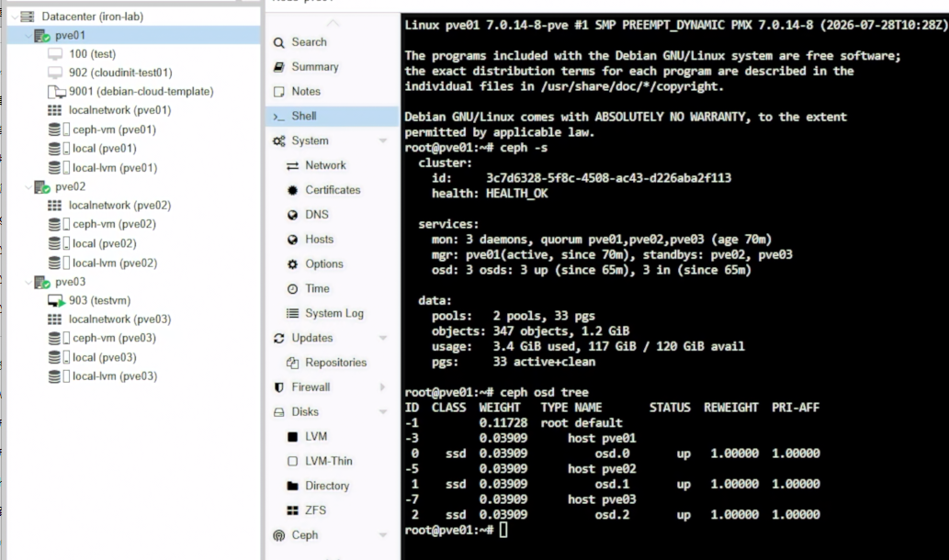Click the Search magnifier icon
This screenshot has width=949, height=560.
(279, 42)
